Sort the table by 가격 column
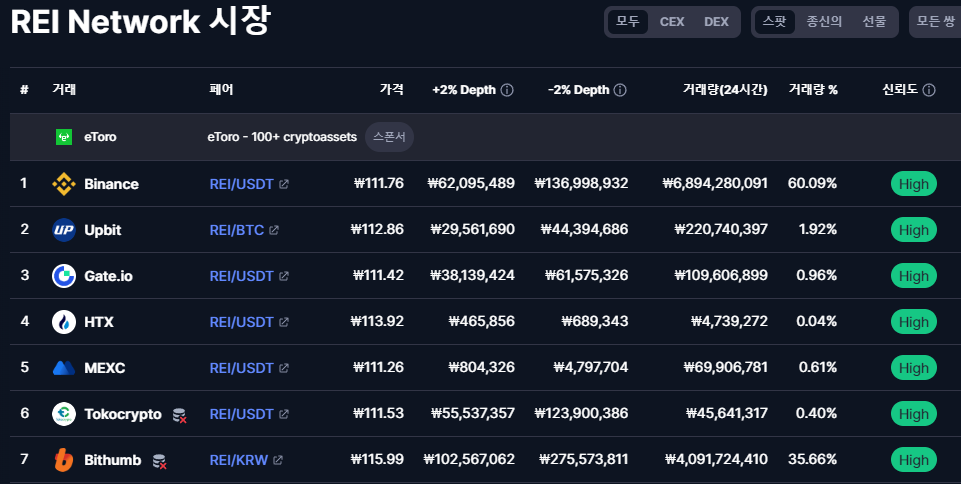 pos(391,90)
